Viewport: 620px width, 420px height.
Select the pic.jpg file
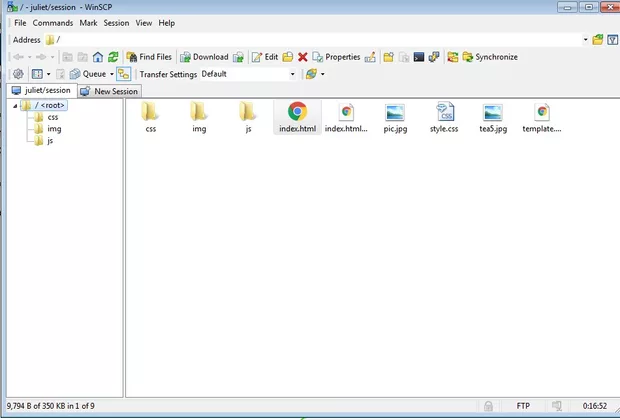(x=395, y=118)
